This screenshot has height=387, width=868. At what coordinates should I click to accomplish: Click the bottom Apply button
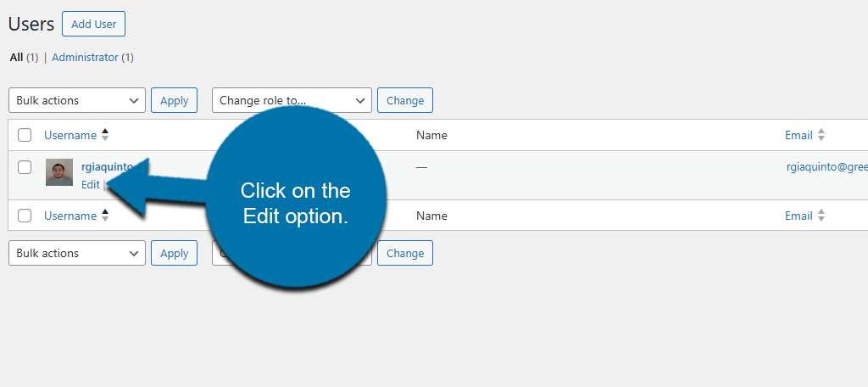pyautogui.click(x=174, y=253)
